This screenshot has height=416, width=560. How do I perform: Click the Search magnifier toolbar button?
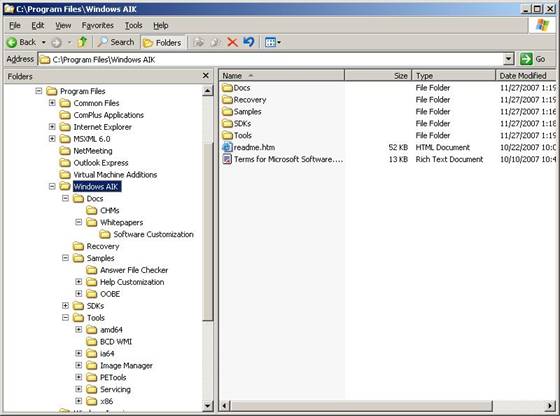tap(116, 42)
